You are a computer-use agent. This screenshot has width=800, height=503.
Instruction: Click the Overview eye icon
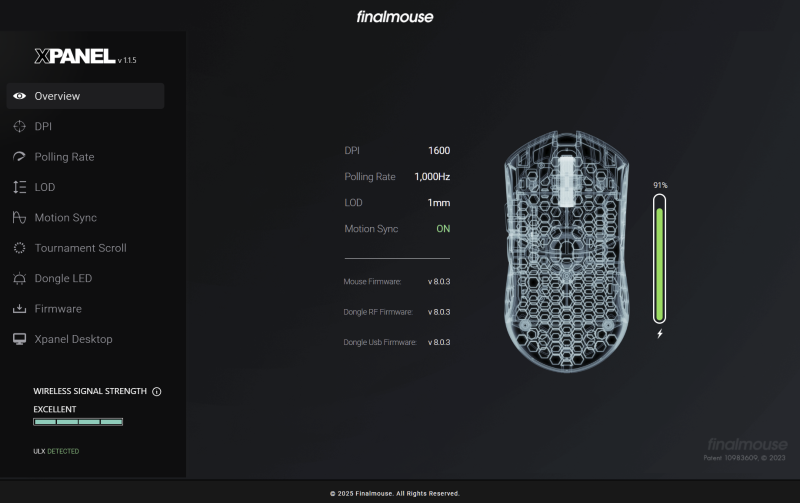point(19,96)
